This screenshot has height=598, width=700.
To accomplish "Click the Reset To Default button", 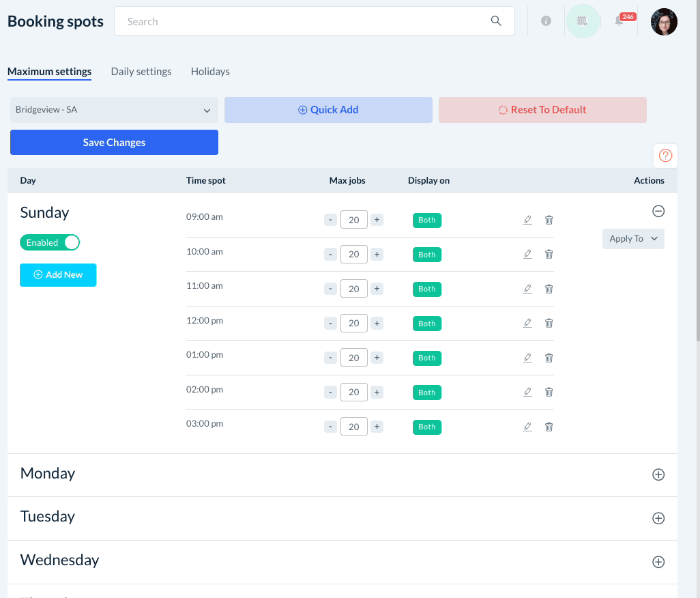I will click(542, 110).
